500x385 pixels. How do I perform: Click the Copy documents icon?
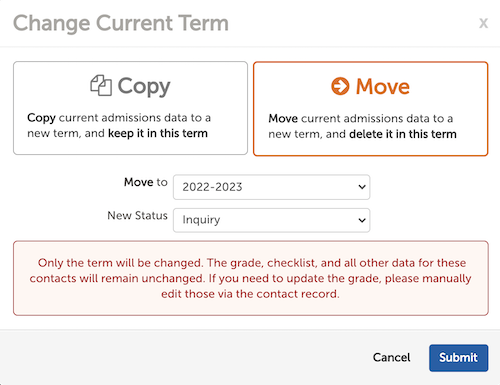coord(101,86)
